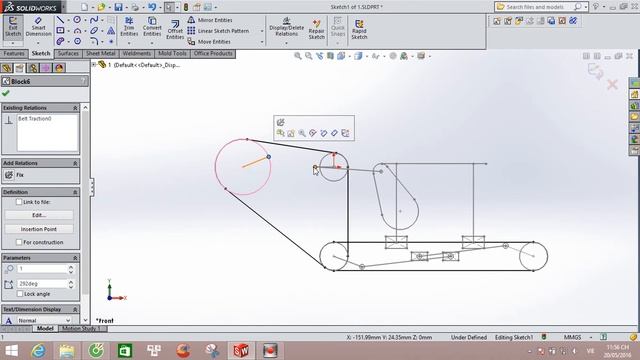Open Internet Explorer from the taskbar
This screenshot has width=640, height=360.
[x=38, y=351]
